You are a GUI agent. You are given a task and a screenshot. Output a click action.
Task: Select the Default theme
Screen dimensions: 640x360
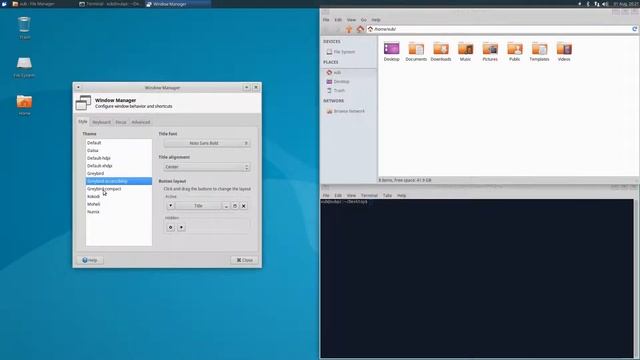tap(119, 143)
